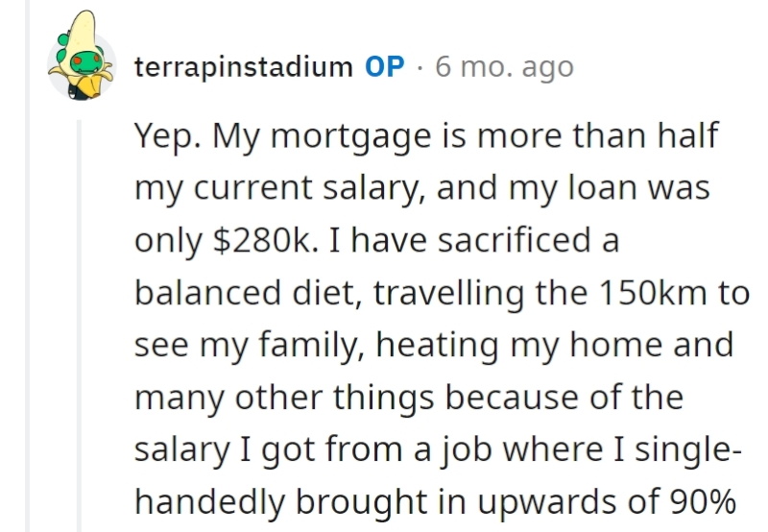Open terrapinstadium's banana Snoo avatar
This screenshot has width=768, height=532.
[81, 56]
